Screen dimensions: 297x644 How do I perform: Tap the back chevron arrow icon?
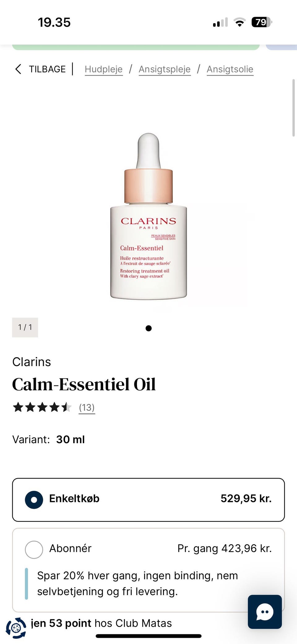[18, 69]
